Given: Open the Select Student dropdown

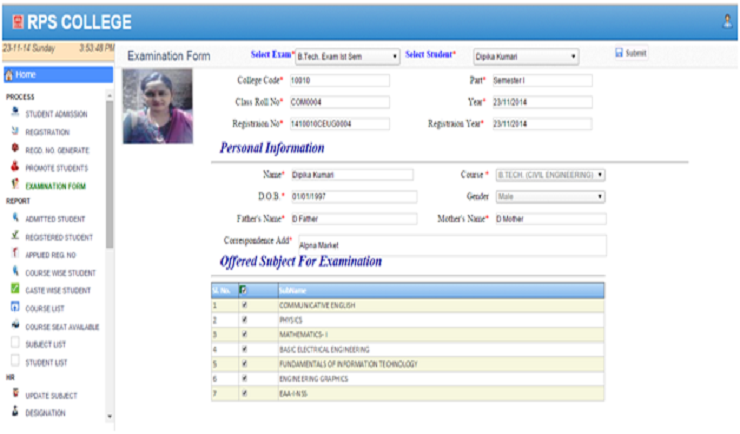Looking at the screenshot, I should click(x=526, y=57).
